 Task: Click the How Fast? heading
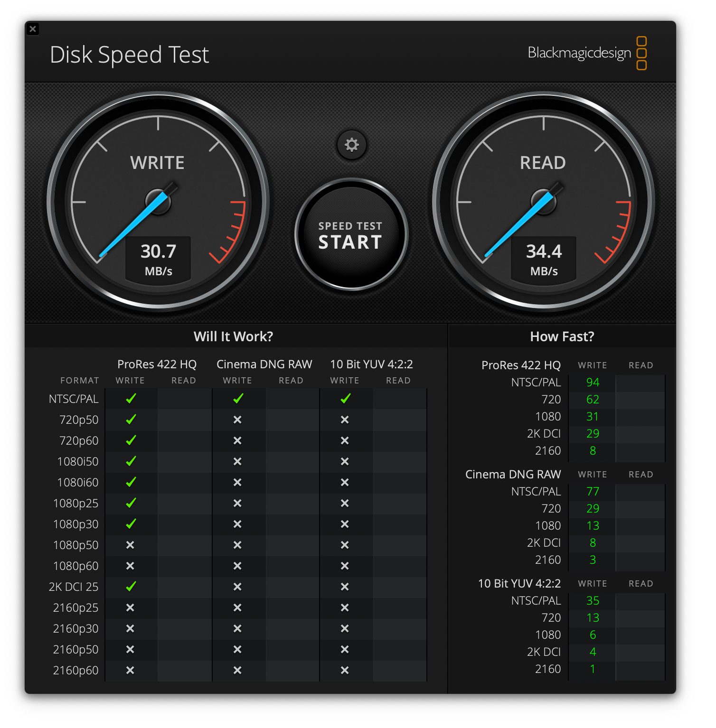click(562, 336)
